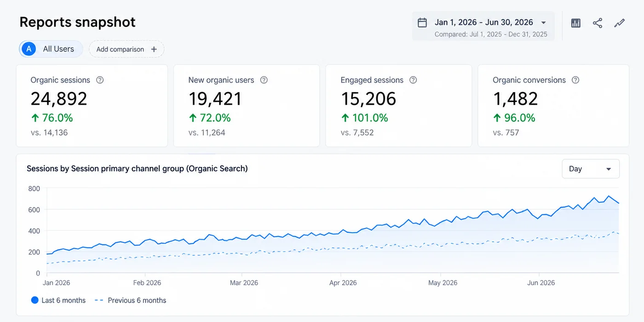This screenshot has width=644, height=322.
Task: Toggle the Last 6 months legend series
Action: pyautogui.click(x=58, y=300)
